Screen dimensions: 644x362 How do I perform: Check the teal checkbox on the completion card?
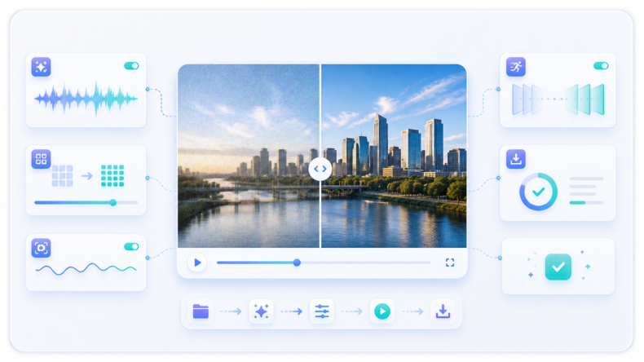[x=558, y=267]
